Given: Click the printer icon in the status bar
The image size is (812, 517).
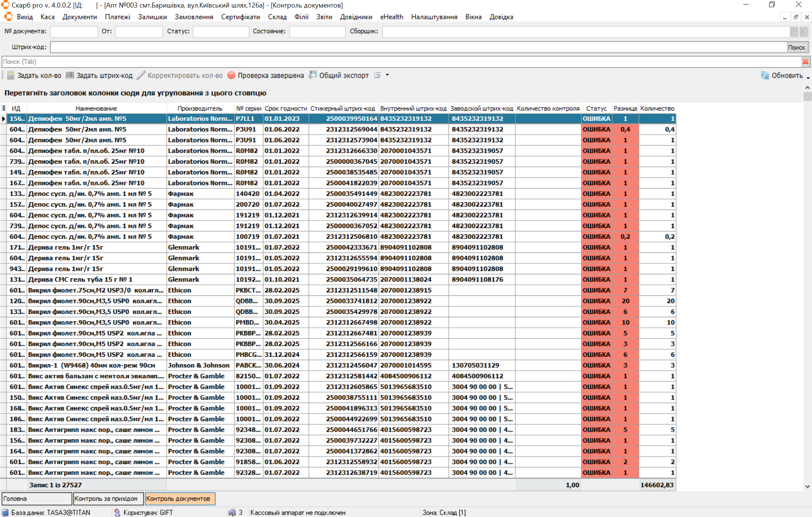Looking at the screenshot, I should [x=232, y=512].
